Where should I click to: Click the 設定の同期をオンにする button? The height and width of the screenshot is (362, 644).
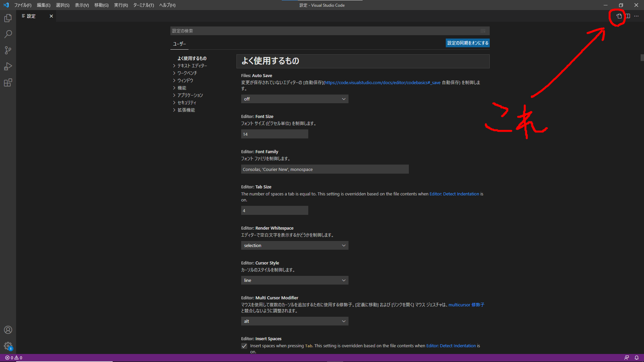coord(468,43)
